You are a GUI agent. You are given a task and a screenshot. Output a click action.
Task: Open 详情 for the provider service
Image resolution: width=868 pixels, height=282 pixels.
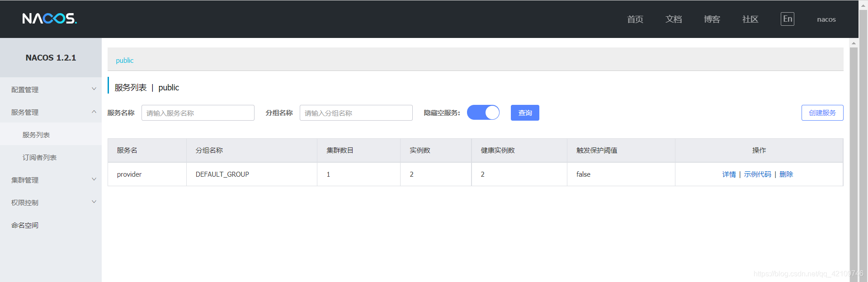coord(729,174)
